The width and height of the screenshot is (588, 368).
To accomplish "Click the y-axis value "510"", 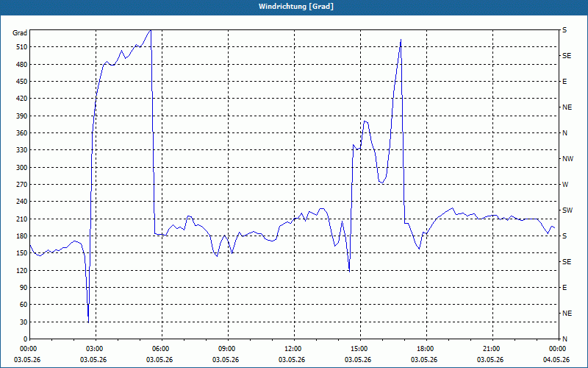I will [21, 47].
